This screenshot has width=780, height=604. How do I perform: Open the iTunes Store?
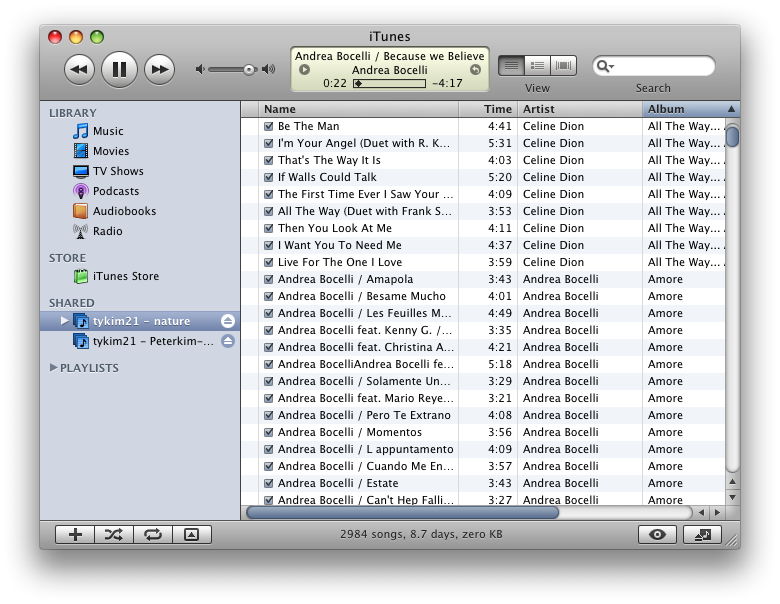pos(126,276)
